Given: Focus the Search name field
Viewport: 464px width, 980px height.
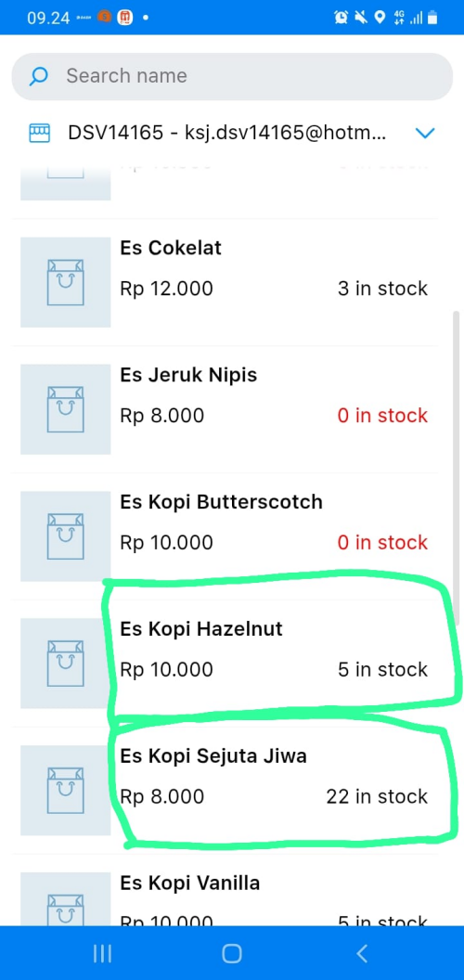Looking at the screenshot, I should [232, 76].
